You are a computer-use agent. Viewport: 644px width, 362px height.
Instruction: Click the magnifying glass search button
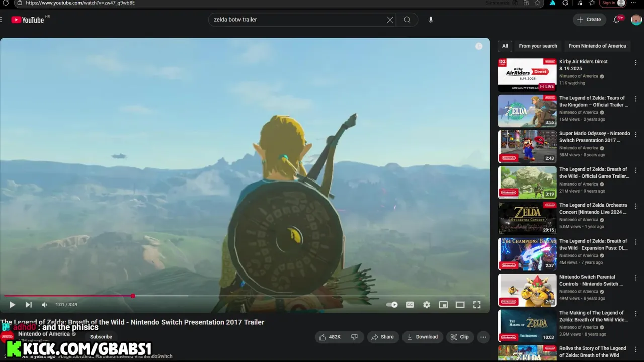click(407, 20)
